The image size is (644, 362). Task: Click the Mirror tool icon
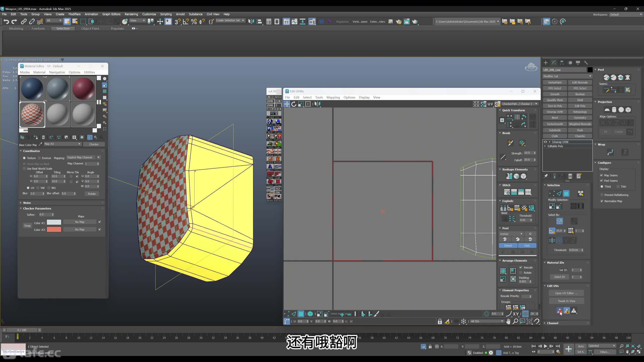[x=251, y=22]
